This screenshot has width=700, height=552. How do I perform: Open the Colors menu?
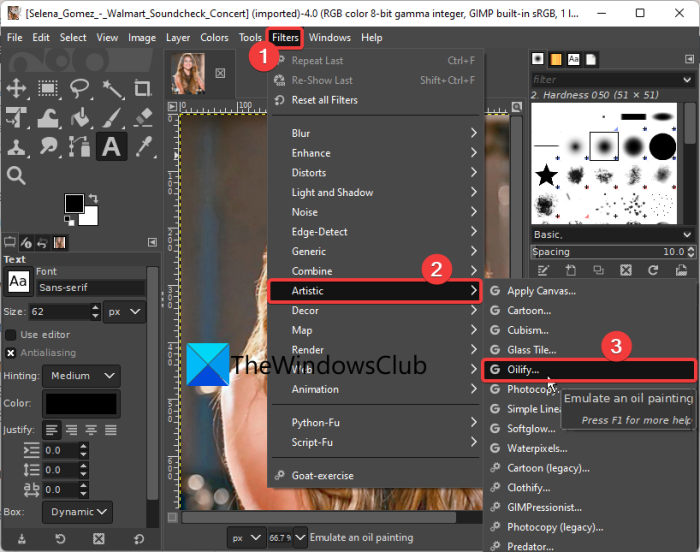pos(214,38)
